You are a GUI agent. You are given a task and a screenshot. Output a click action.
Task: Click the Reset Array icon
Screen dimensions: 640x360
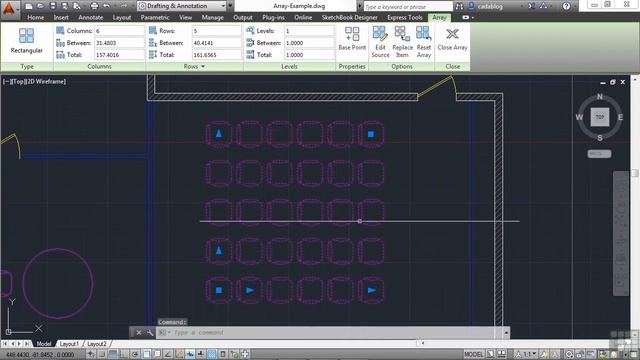(x=423, y=33)
